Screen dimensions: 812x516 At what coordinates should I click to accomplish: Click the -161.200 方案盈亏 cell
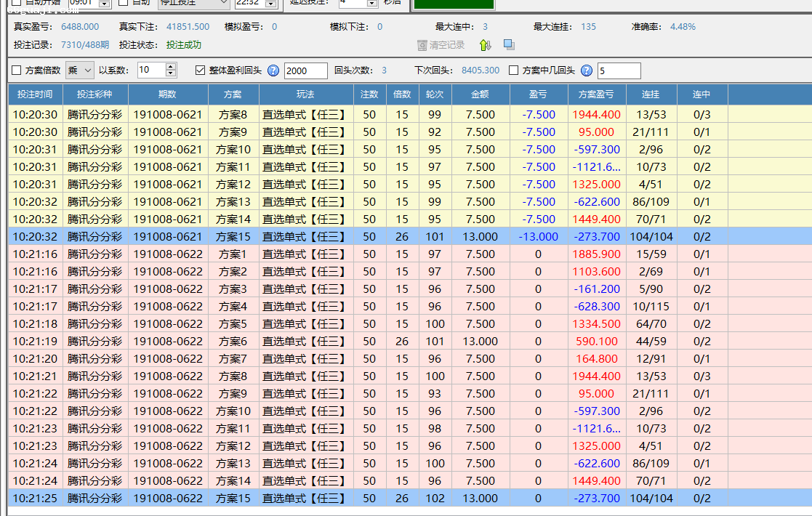click(596, 289)
